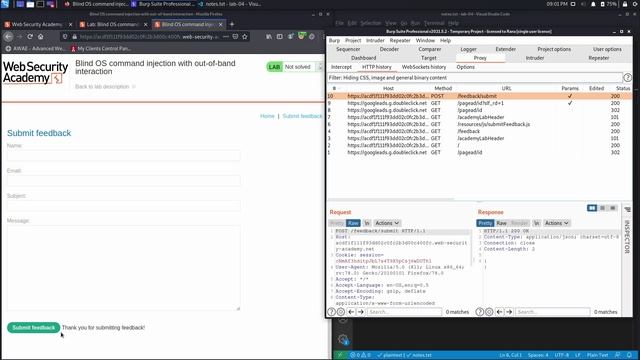Switch to Intruder tool tab

pos(535,58)
